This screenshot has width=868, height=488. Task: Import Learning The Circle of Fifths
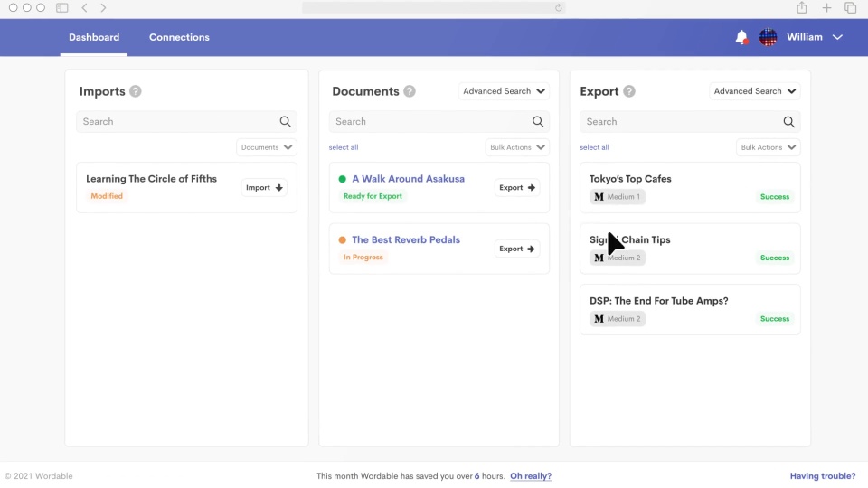(x=264, y=188)
